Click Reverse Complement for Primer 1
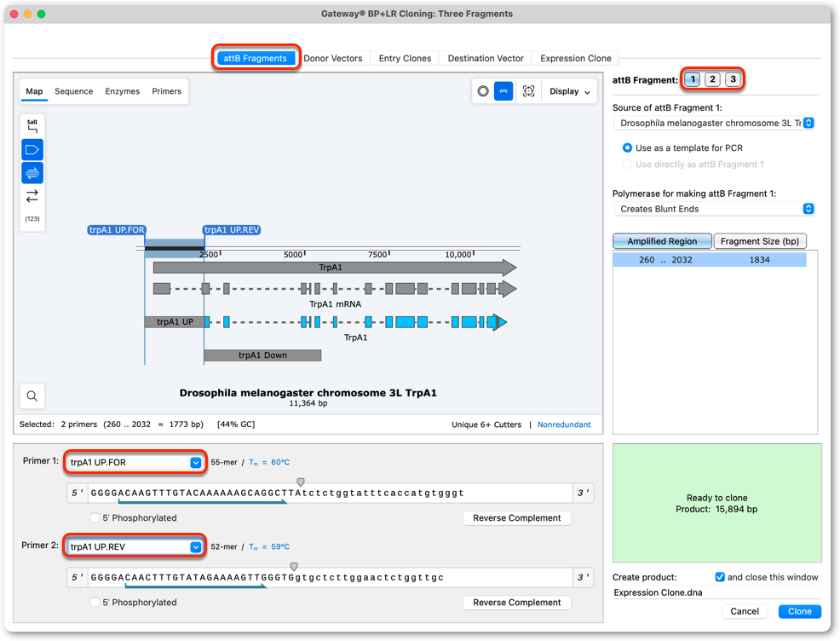 pos(516,517)
